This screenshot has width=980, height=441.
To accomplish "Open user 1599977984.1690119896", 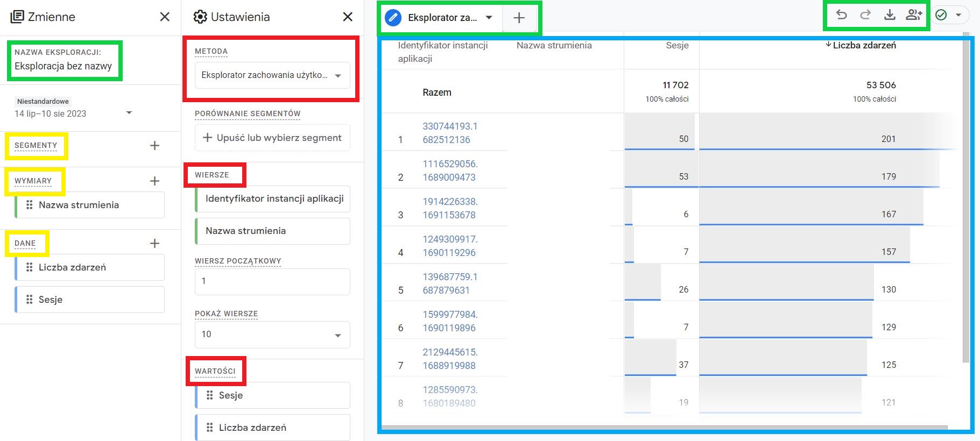I will tap(450, 321).
